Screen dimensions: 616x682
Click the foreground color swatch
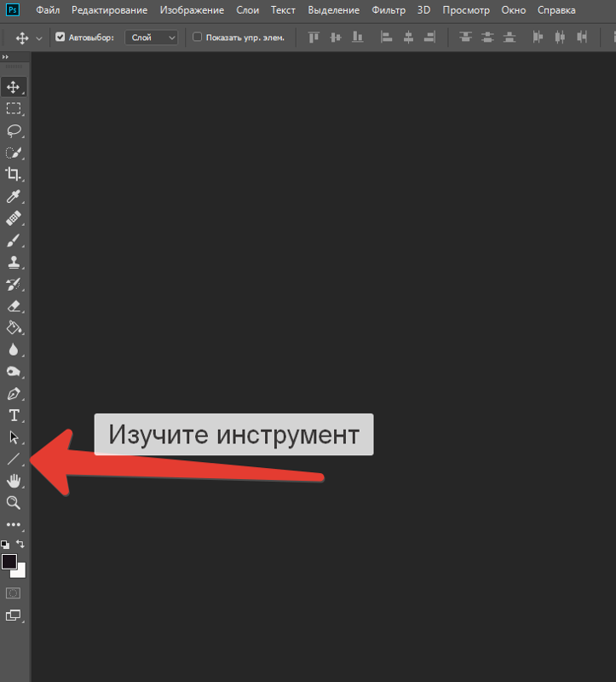tap(9, 561)
